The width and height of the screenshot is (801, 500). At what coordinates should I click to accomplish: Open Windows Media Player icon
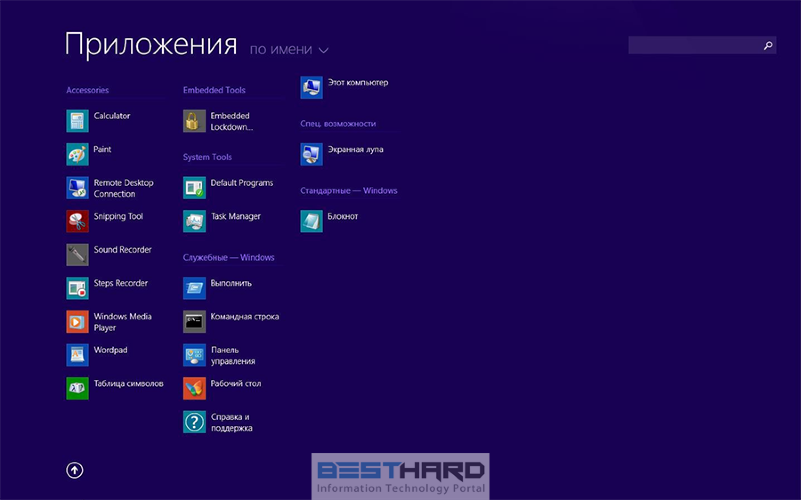[x=77, y=322]
